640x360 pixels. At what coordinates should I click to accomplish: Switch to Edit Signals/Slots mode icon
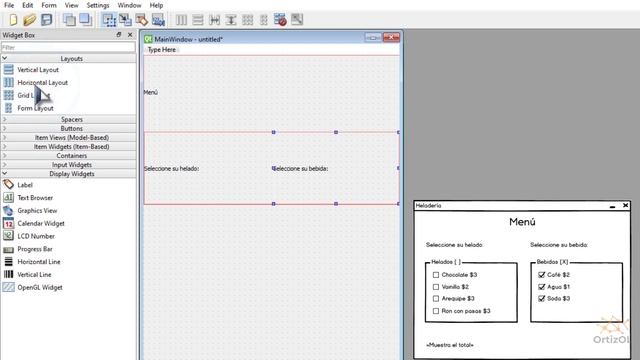[x=125, y=20]
